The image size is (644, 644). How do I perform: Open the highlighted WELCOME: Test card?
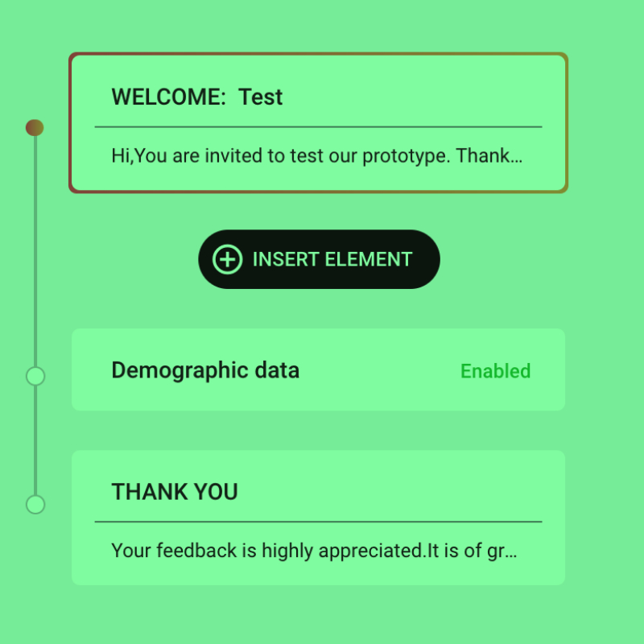point(318,123)
